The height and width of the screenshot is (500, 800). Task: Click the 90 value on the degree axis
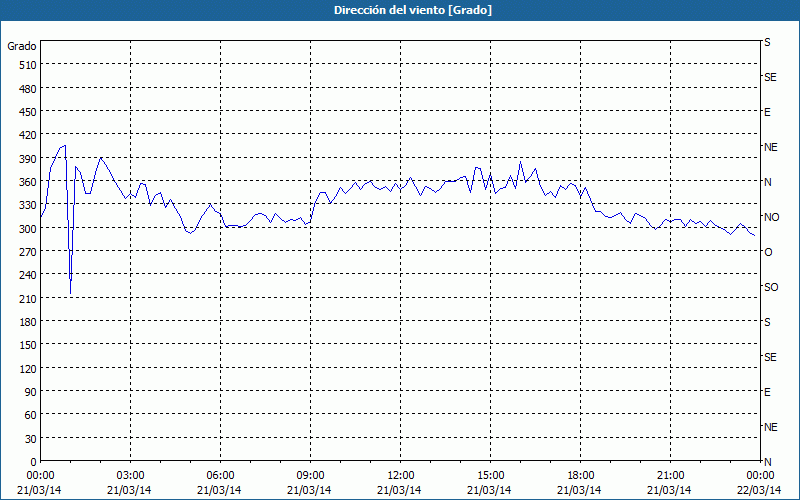coord(31,392)
